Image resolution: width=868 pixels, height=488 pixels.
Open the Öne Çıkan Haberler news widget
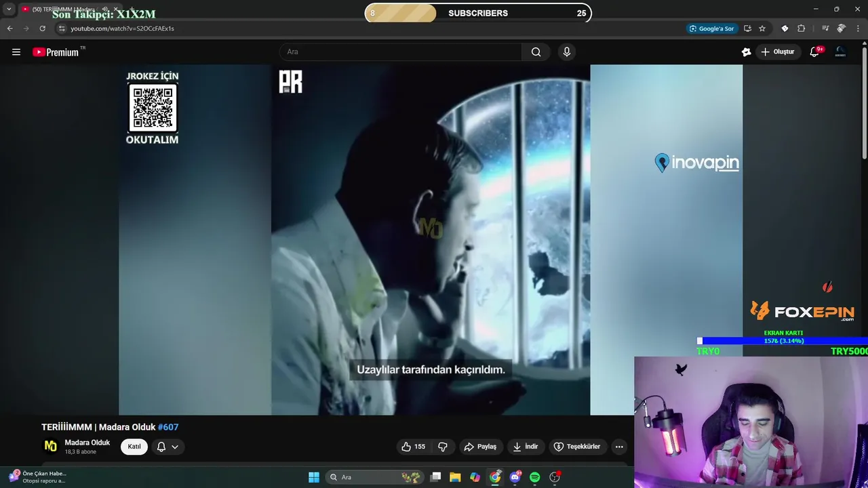click(38, 477)
